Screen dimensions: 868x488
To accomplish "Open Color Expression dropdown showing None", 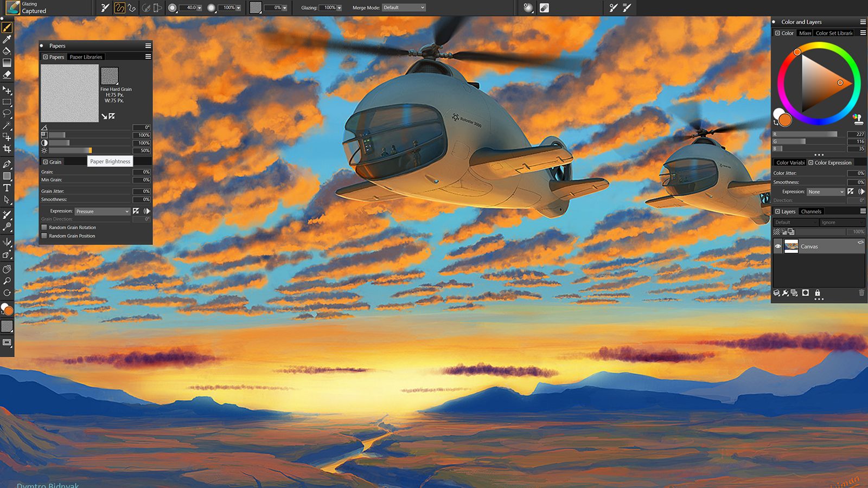I will pos(826,192).
